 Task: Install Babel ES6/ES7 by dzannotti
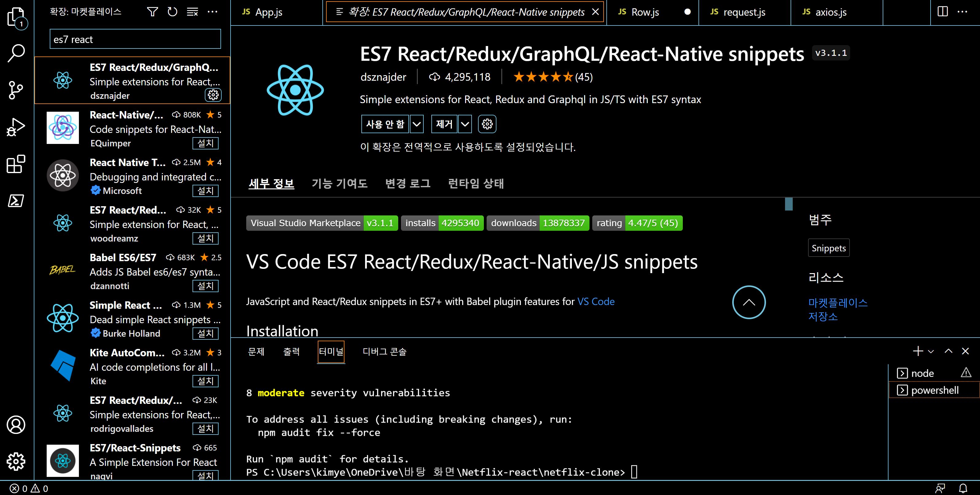click(x=205, y=286)
